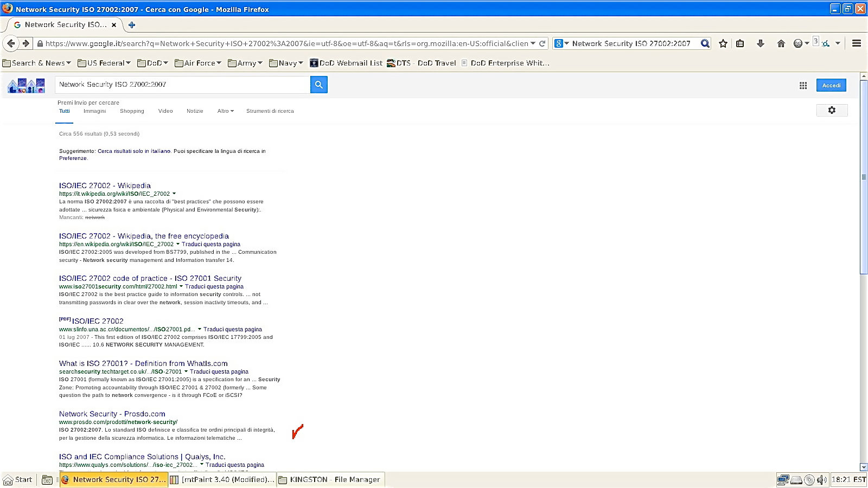Open the ISO/IEC 27002 - Wikipedia result
This screenshot has height=488, width=868.
tap(105, 185)
